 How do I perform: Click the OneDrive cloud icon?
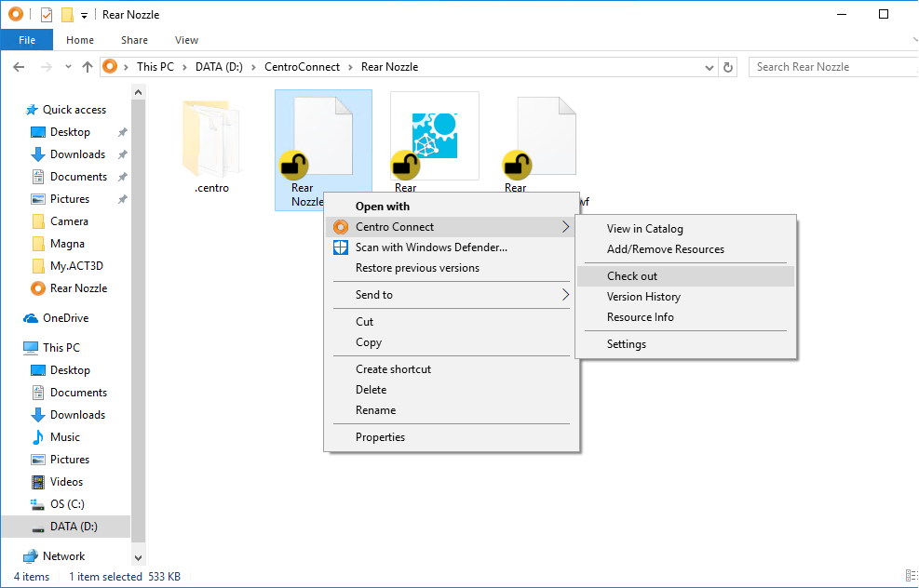[31, 318]
